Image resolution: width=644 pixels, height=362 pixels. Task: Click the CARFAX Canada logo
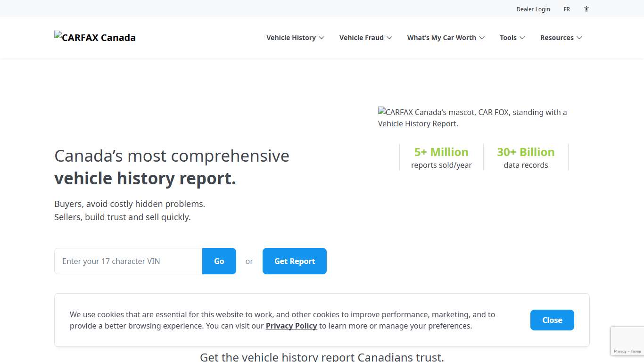pos(95,37)
